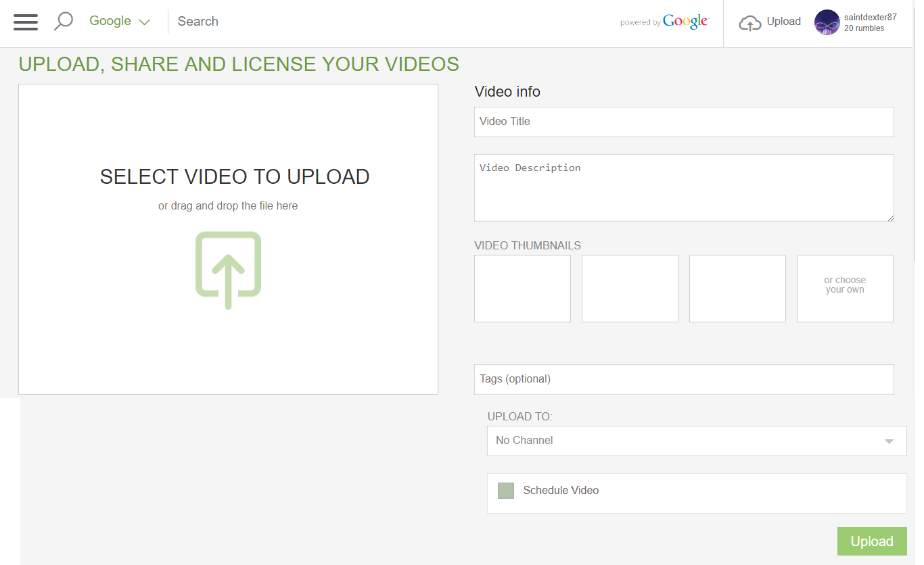Select the first video thumbnail slot
Image resolution: width=924 pixels, height=565 pixels.
pos(522,289)
